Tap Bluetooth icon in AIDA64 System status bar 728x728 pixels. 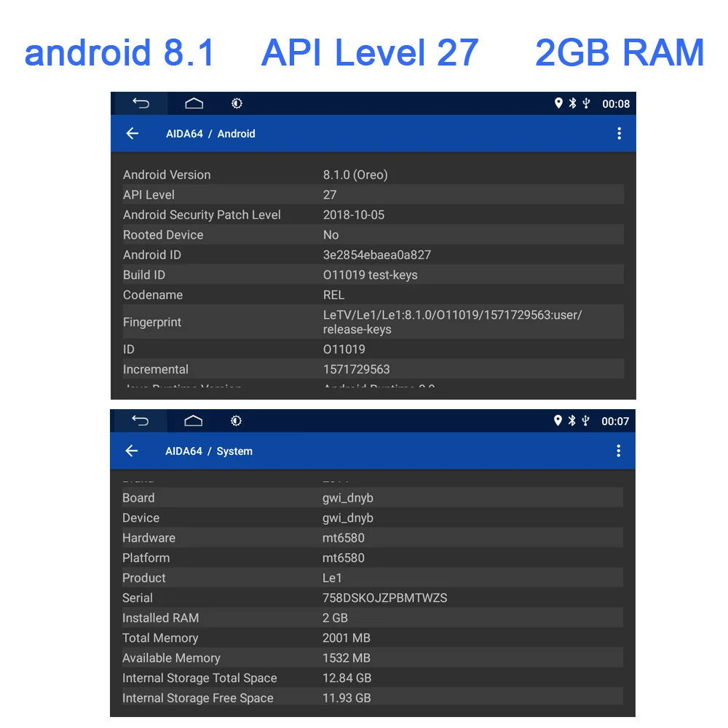(572, 421)
